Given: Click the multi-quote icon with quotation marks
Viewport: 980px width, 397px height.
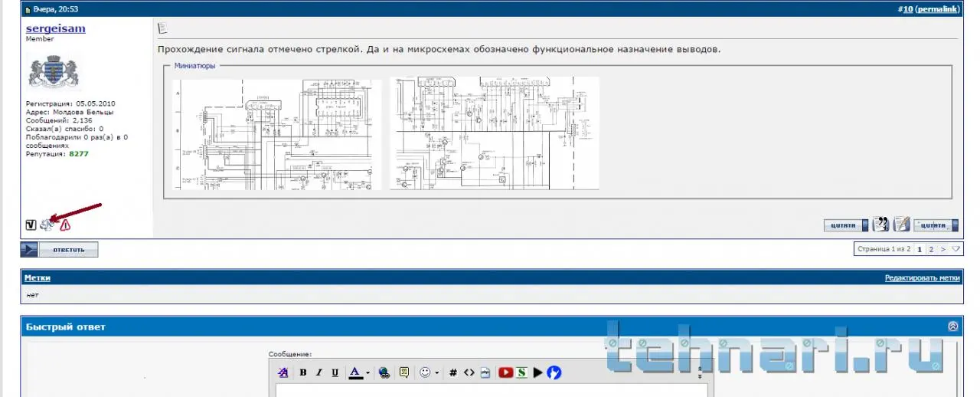Looking at the screenshot, I should 882,225.
